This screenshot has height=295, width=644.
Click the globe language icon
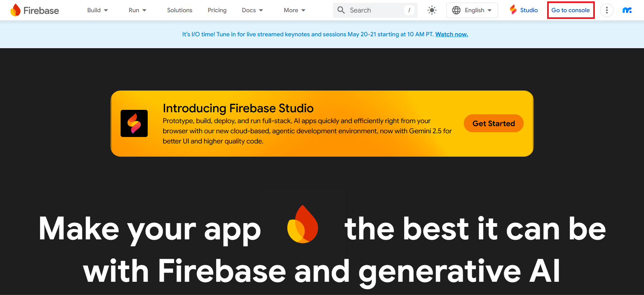[456, 10]
